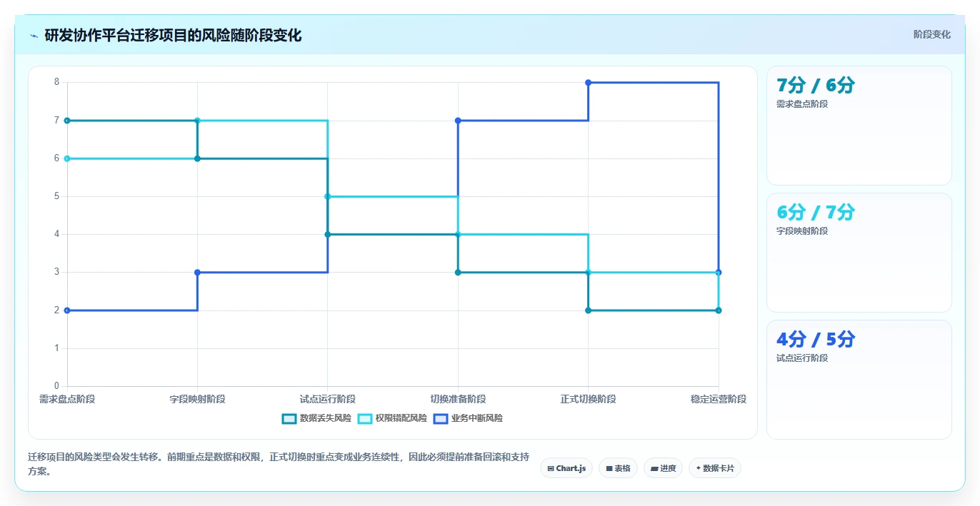Click the x-axis label 需求盘点阶段
980x506 pixels.
(x=67, y=400)
